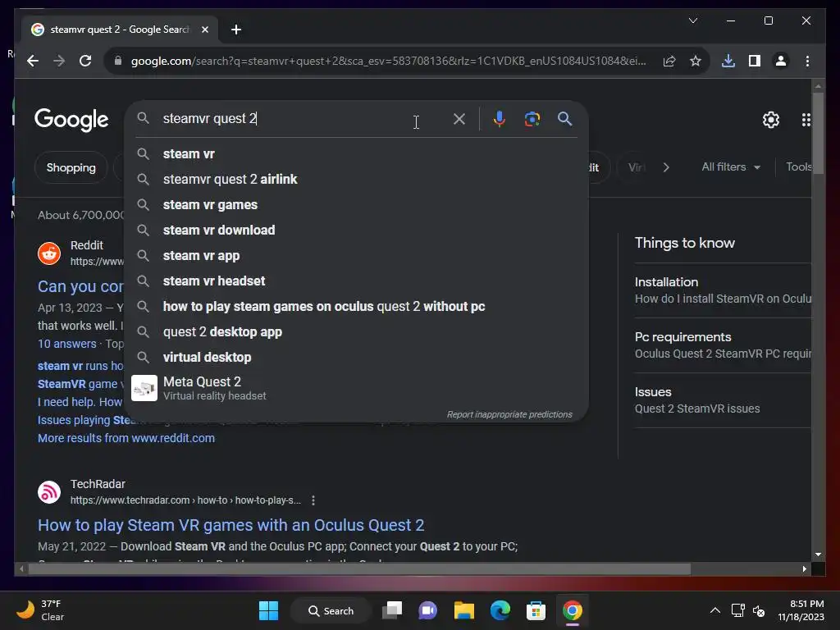Click the Reddit site name in results
The width and height of the screenshot is (840, 630).
pyautogui.click(x=87, y=245)
